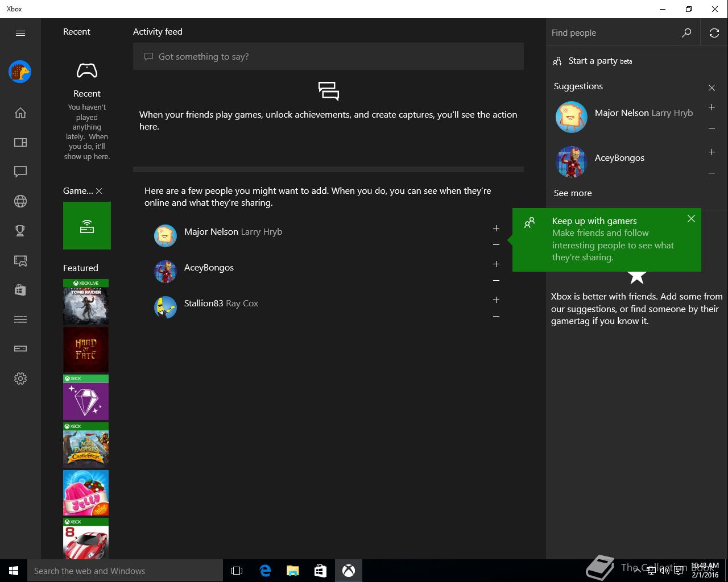Viewport: 728px width, 582px height.
Task: Click the 'Got something to say?' field
Action: 328,56
